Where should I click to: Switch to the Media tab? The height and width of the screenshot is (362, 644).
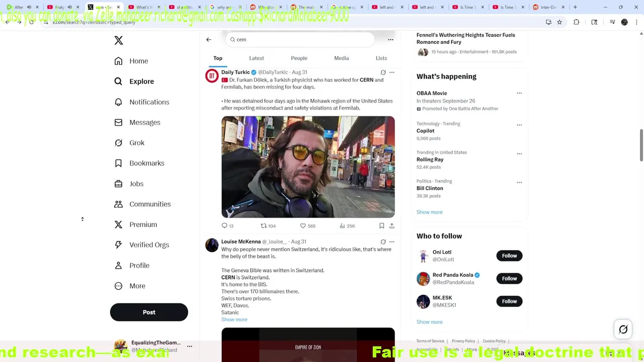(342, 58)
